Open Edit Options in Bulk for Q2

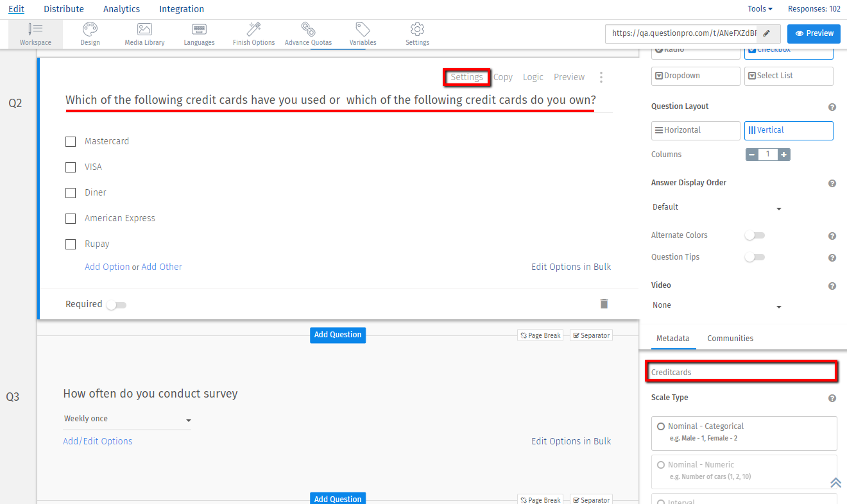(x=570, y=266)
